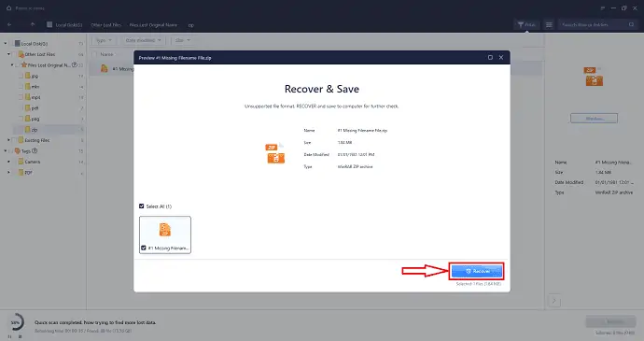The width and height of the screenshot is (644, 341).
Task: Click the Existing Files folder icon
Action: (21, 140)
